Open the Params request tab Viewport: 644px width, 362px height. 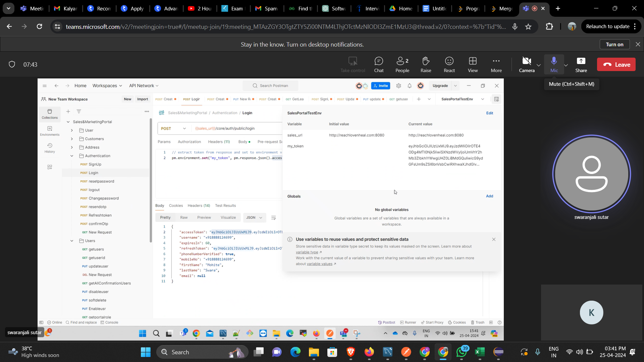164,142
